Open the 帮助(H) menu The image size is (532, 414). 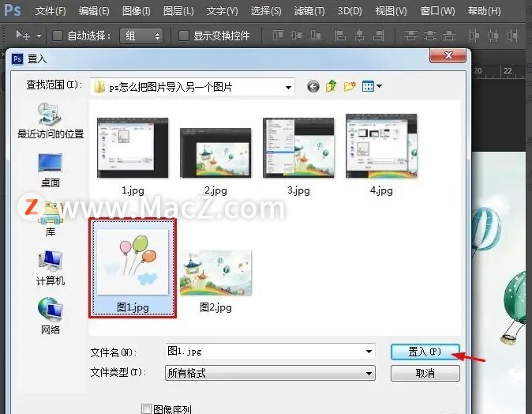484,11
